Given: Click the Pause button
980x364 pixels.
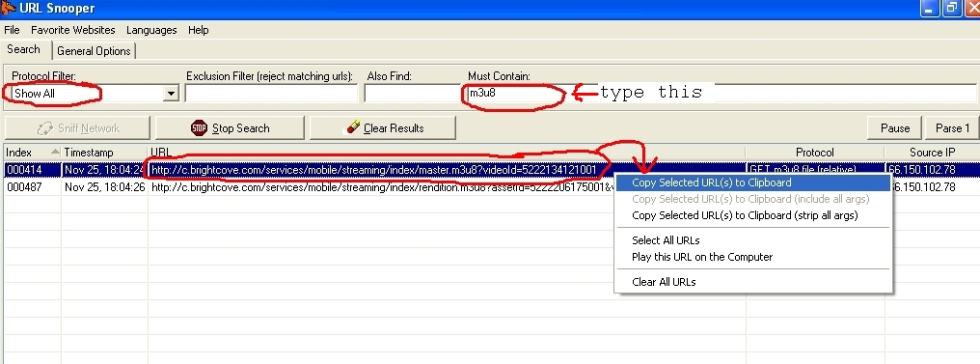Looking at the screenshot, I should pos(895,128).
